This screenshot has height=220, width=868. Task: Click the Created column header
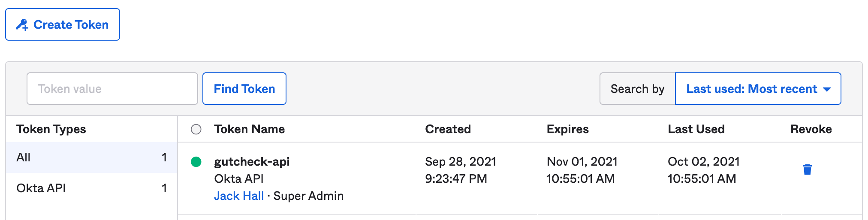tap(448, 129)
